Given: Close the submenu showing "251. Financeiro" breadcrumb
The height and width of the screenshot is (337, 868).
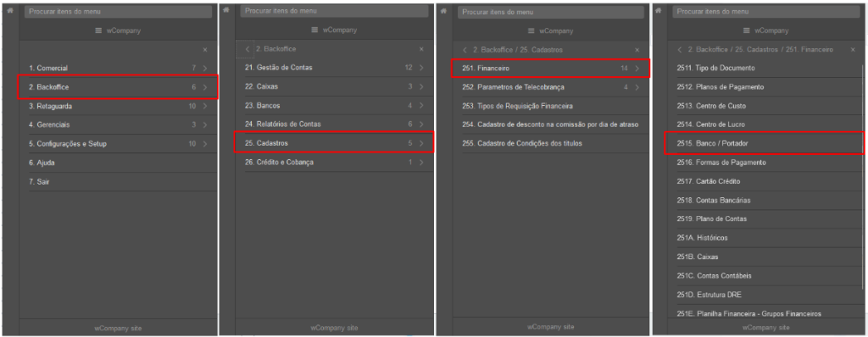Looking at the screenshot, I should [853, 50].
